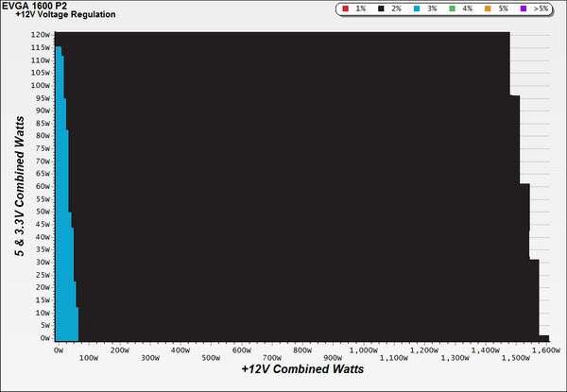The image size is (567, 392).
Task: Click the '25w' y-axis tick label
Action: tap(42, 275)
